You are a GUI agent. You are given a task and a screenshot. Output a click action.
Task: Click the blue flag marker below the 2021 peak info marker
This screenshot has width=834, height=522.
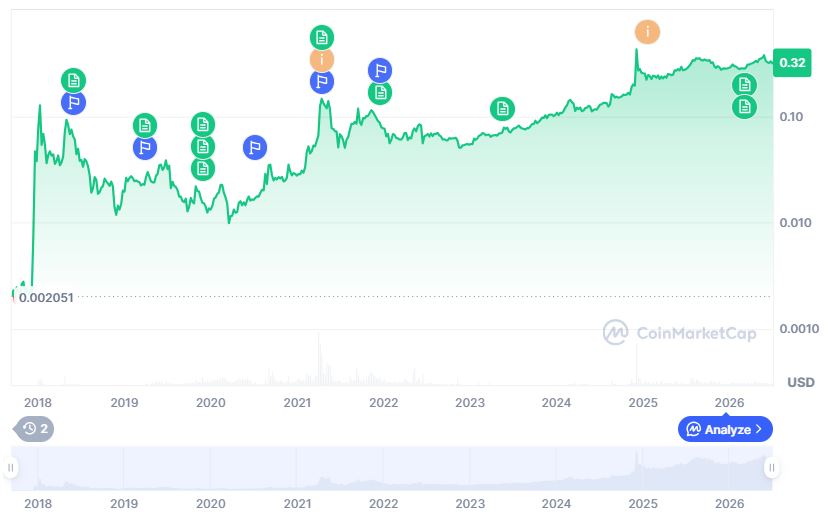322,82
